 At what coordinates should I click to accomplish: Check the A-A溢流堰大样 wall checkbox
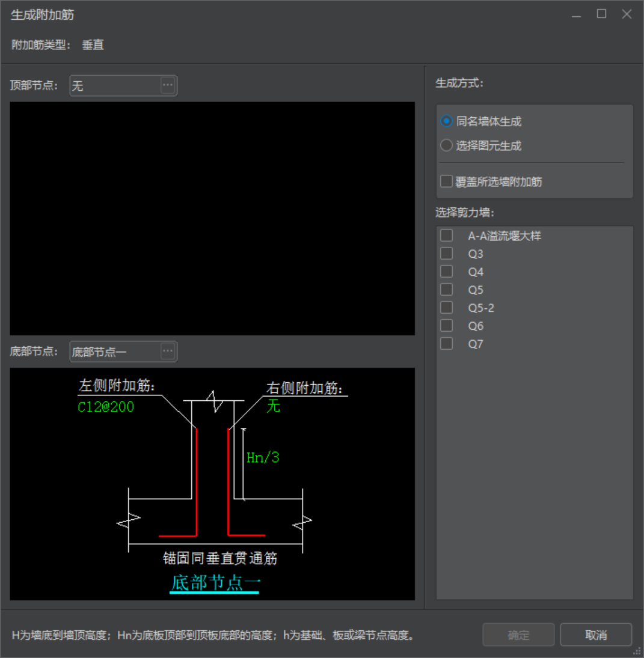click(x=447, y=236)
